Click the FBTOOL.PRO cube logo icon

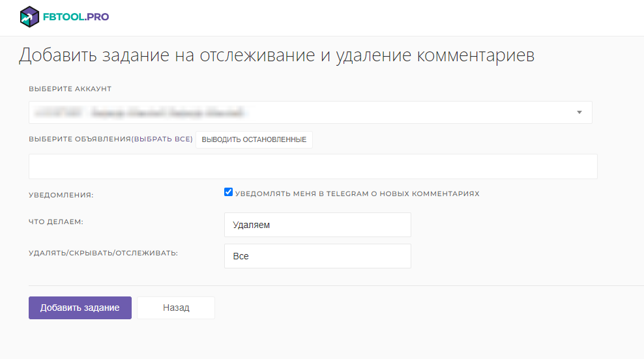tap(29, 17)
